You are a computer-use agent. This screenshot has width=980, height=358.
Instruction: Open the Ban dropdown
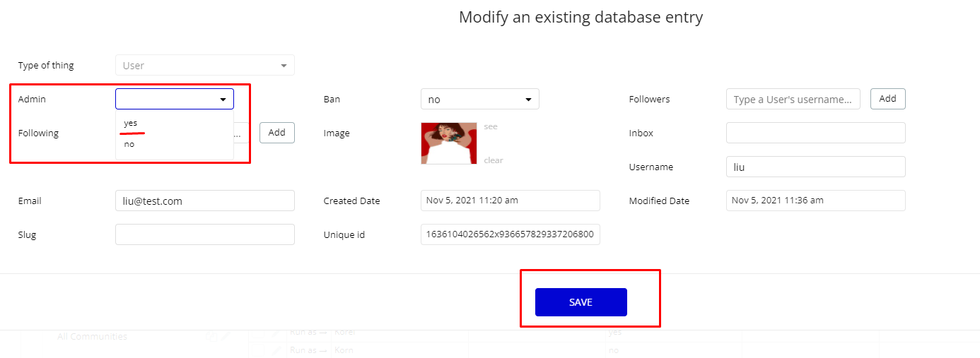click(x=479, y=100)
